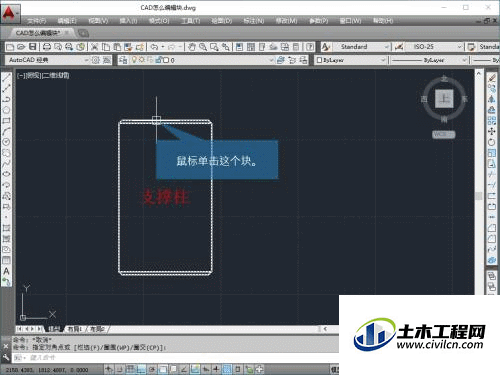Image resolution: width=500 pixels, height=375 pixels.
Task: Open the Help question mark icon
Action: pyautogui.click(x=310, y=47)
